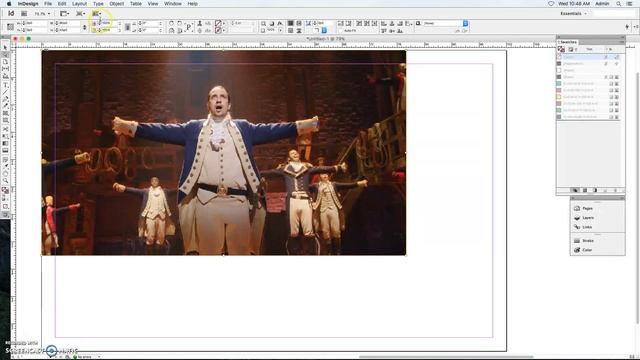Open the File menu

coord(48,4)
